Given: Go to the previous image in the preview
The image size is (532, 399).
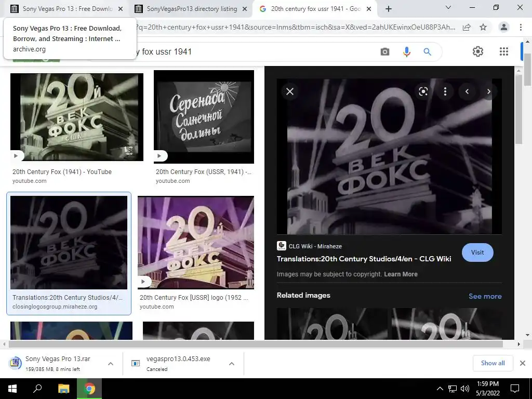Looking at the screenshot, I should coord(467,91).
